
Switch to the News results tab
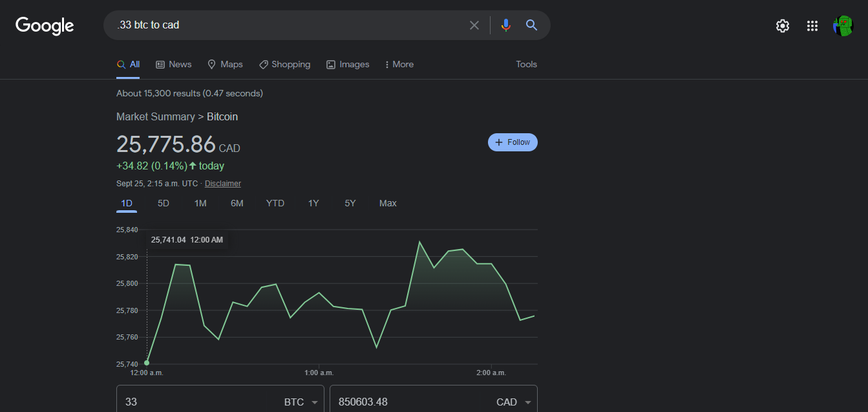tap(174, 64)
